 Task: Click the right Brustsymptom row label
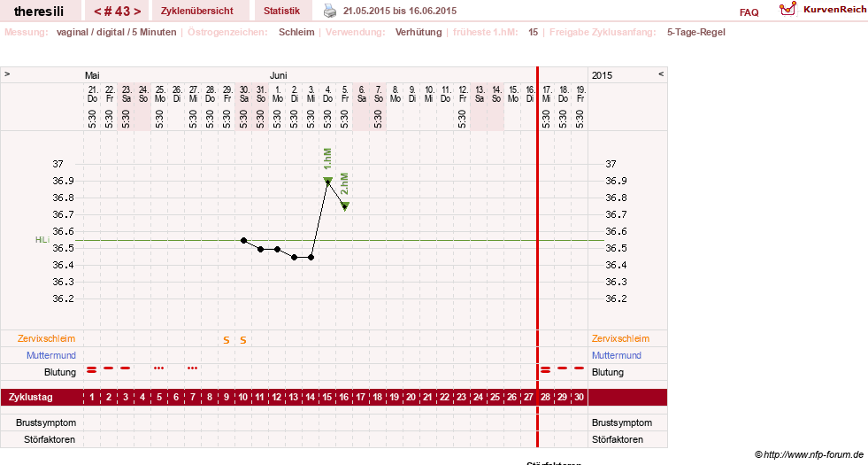click(622, 422)
